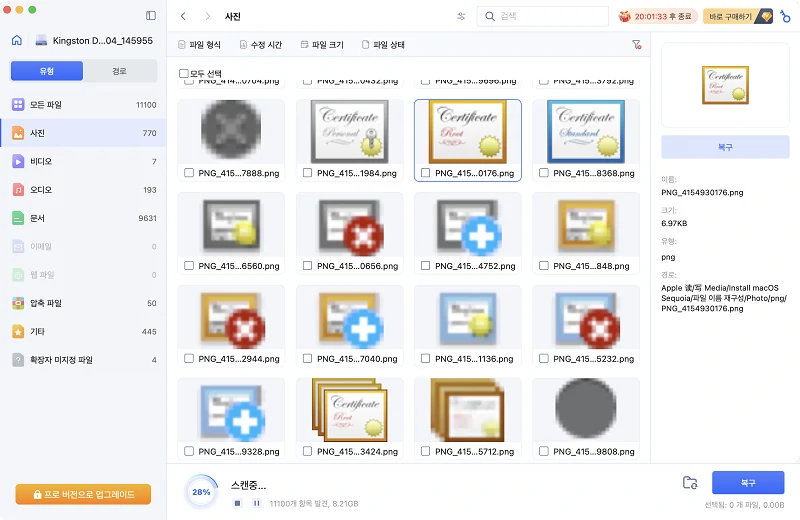
Task: Click Upgrade to Pro (프로 버전으로 업그레이드)
Action: click(83, 494)
